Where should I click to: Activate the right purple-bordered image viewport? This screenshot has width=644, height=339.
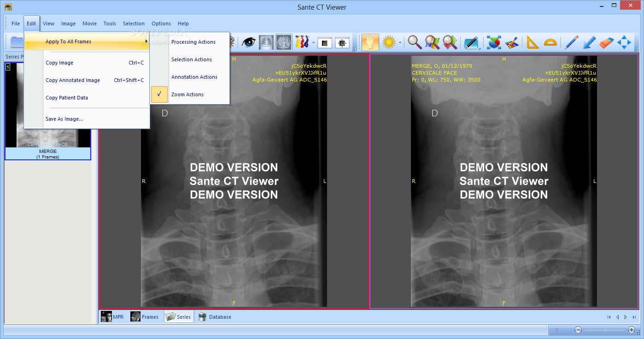pos(504,181)
